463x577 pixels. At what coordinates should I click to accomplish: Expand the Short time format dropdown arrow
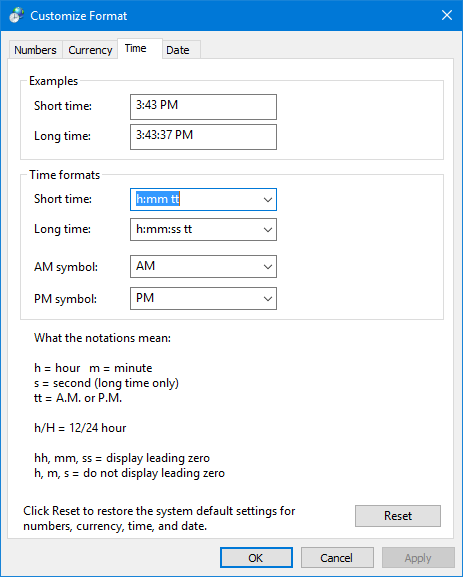coord(268,200)
